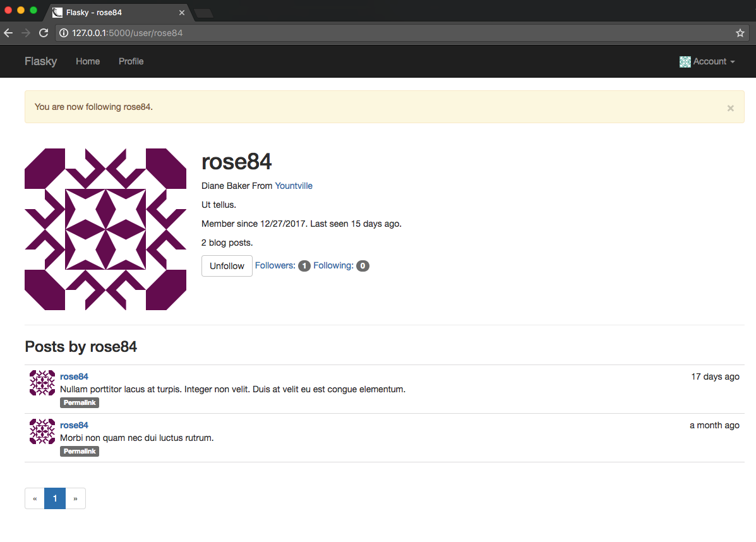Open Permalink of the Nullam porttitor post
This screenshot has height=542, width=756.
[x=80, y=403]
